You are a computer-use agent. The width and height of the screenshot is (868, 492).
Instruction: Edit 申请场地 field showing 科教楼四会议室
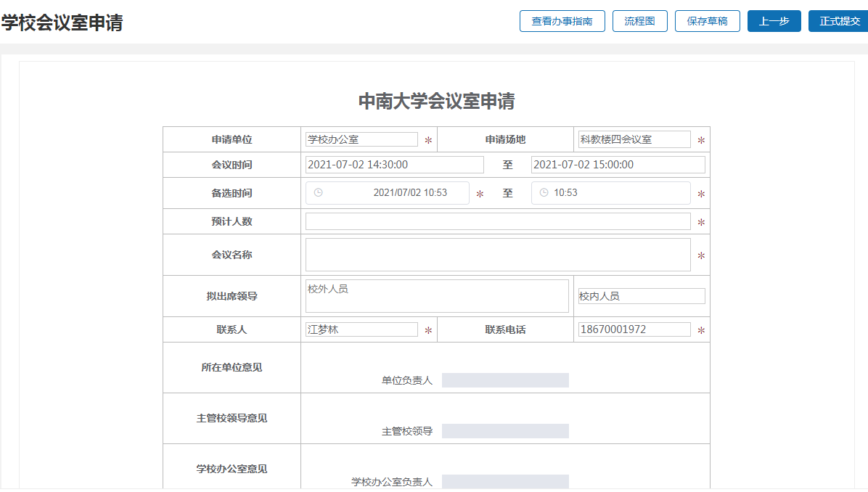[634, 139]
